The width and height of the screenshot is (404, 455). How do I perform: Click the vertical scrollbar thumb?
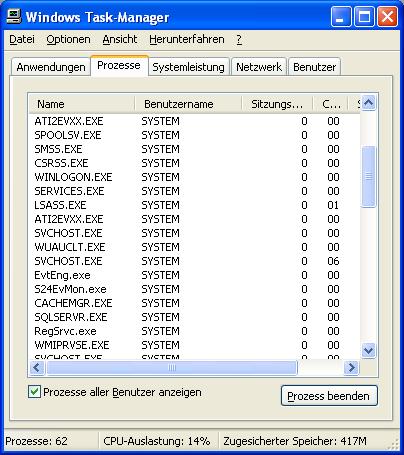pyautogui.click(x=368, y=177)
